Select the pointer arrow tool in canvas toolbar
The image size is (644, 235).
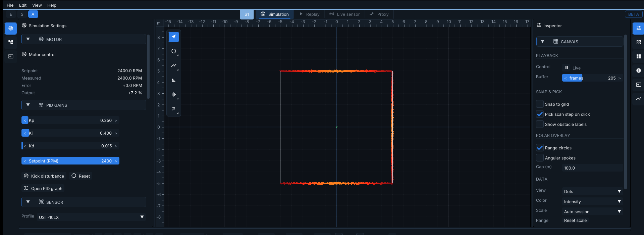tap(173, 37)
